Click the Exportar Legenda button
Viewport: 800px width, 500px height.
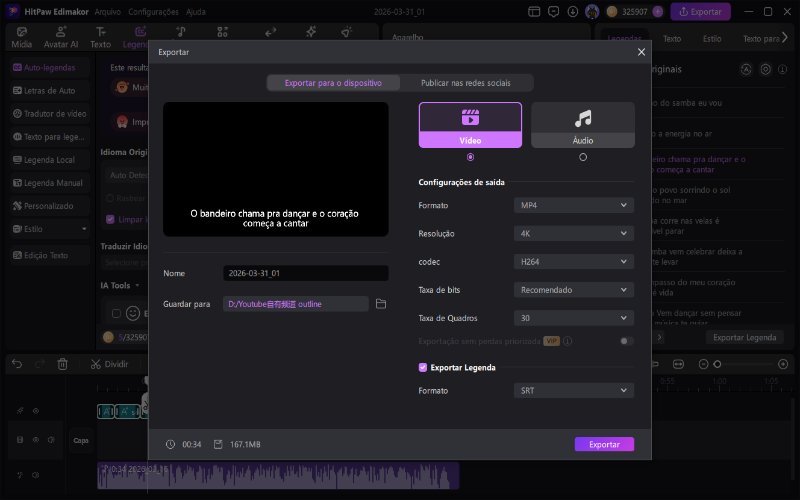pyautogui.click(x=743, y=337)
